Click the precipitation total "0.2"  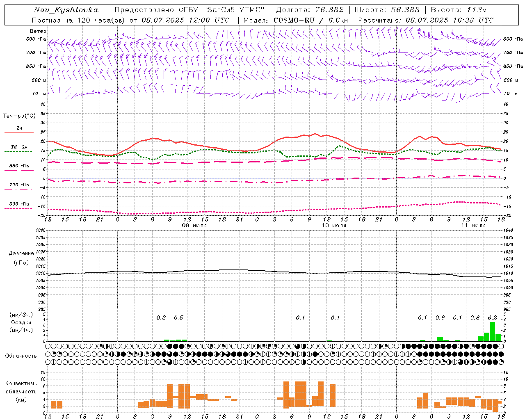point(161,317)
